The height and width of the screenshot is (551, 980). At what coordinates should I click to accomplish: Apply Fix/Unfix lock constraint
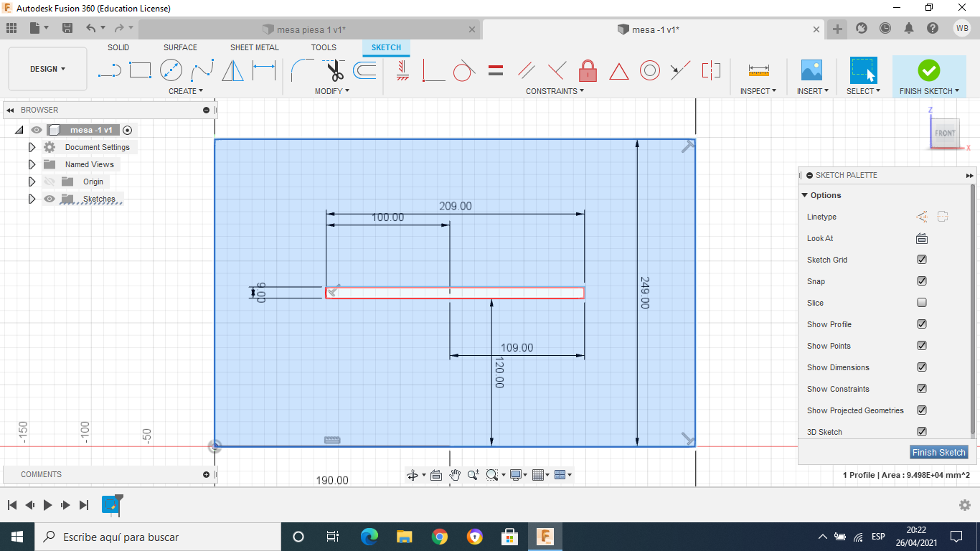(588, 70)
